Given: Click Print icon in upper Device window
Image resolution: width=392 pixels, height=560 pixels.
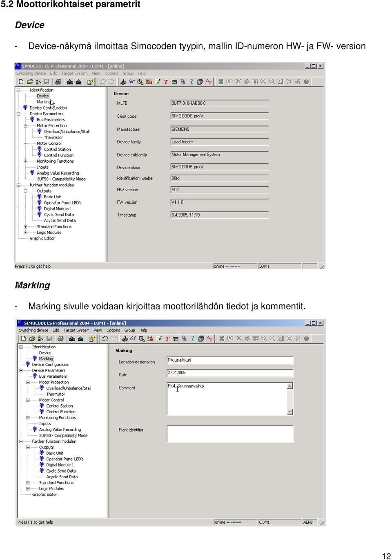Looking at the screenshot, I should point(58,82).
